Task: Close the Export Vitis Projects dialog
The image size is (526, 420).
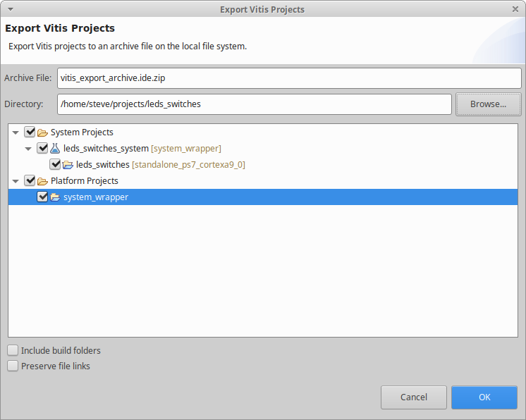Action: coord(516,9)
